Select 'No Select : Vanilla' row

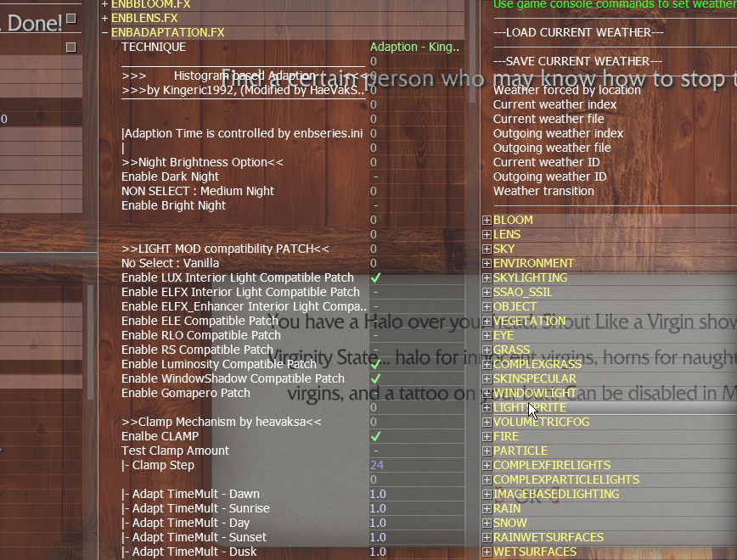pyautogui.click(x=170, y=263)
